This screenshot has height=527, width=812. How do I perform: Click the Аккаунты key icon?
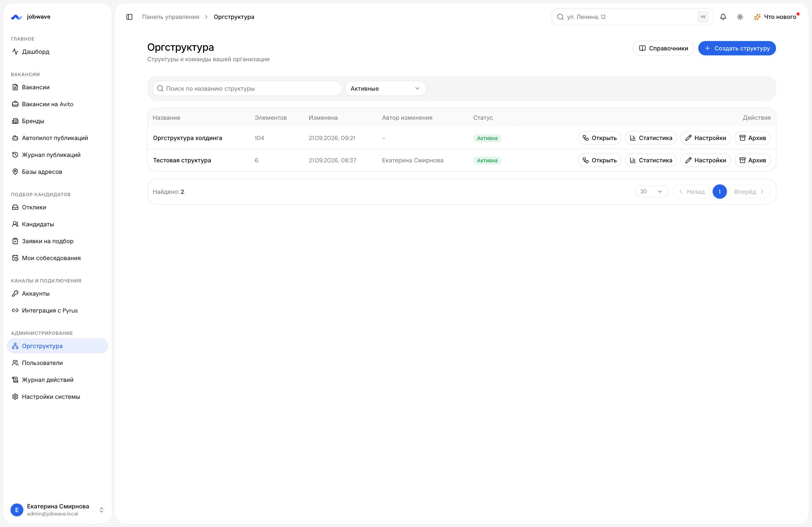pyautogui.click(x=15, y=293)
